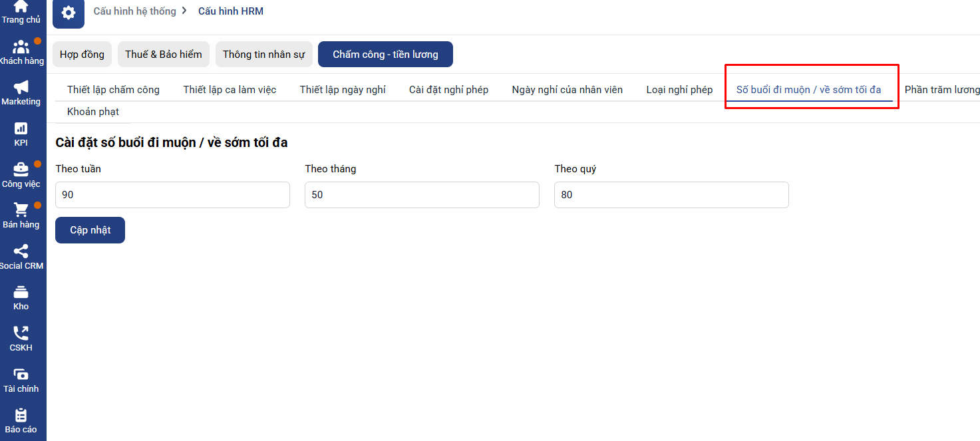Image resolution: width=980 pixels, height=441 pixels.
Task: Click the Theo tuần input field
Action: [x=172, y=195]
